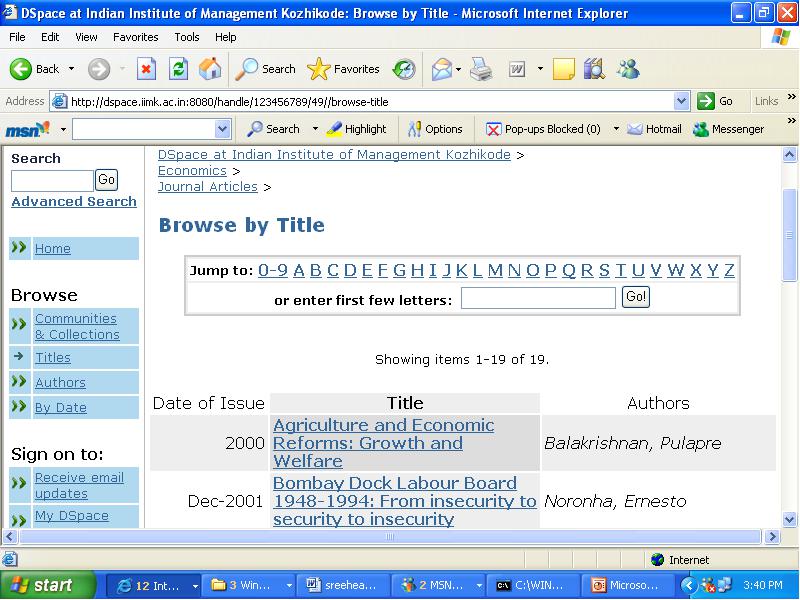Open the msn logo dropdown arrow
Screen dimensions: 800x600
point(63,129)
